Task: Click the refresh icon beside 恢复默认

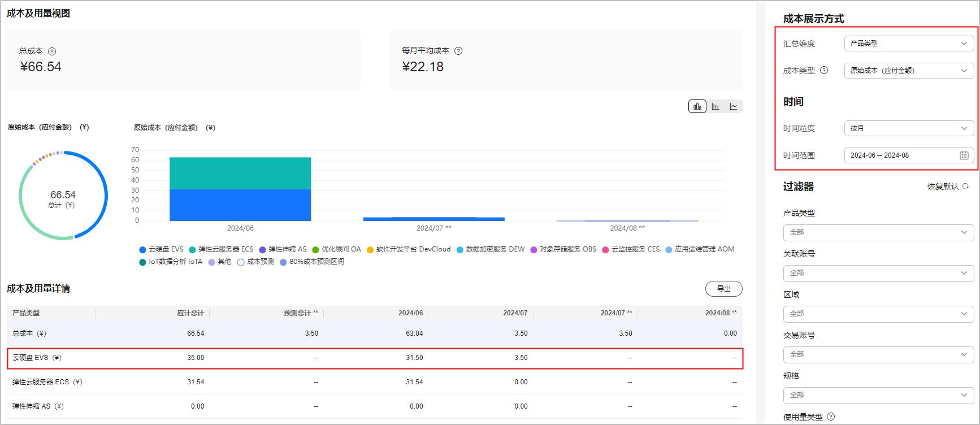Action: click(x=965, y=186)
